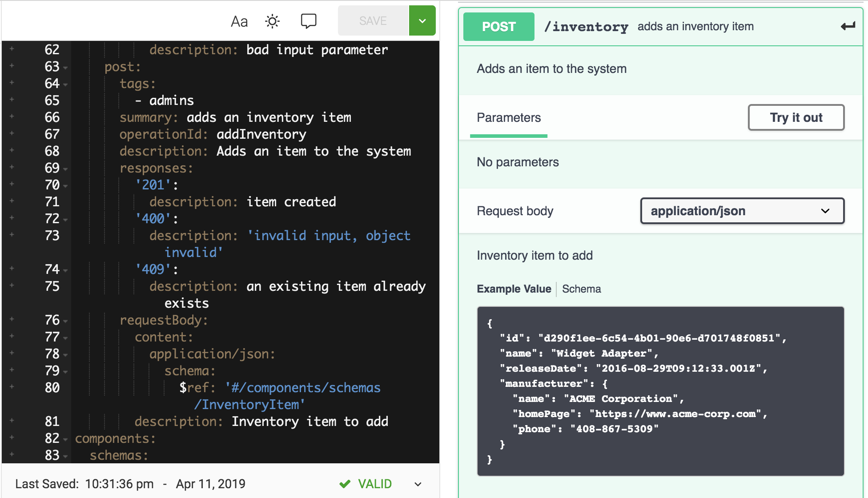
Task: Click the Parameters tab
Action: pos(508,117)
